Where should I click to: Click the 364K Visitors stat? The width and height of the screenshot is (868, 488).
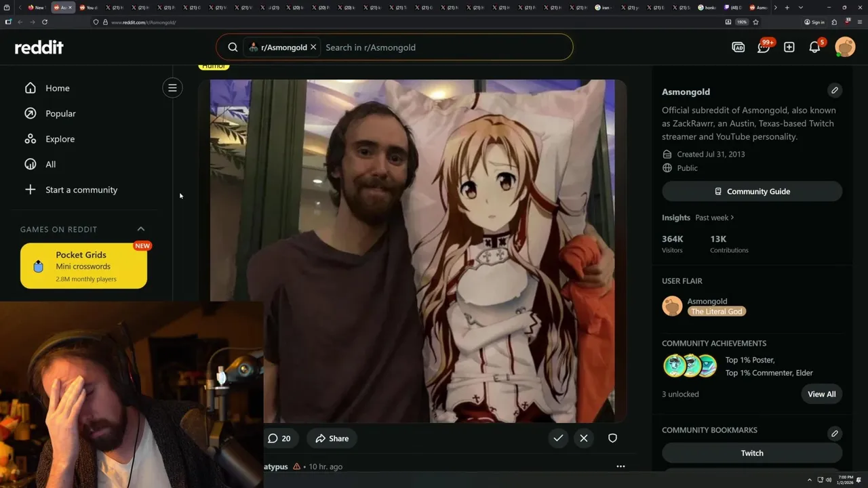[x=673, y=244]
